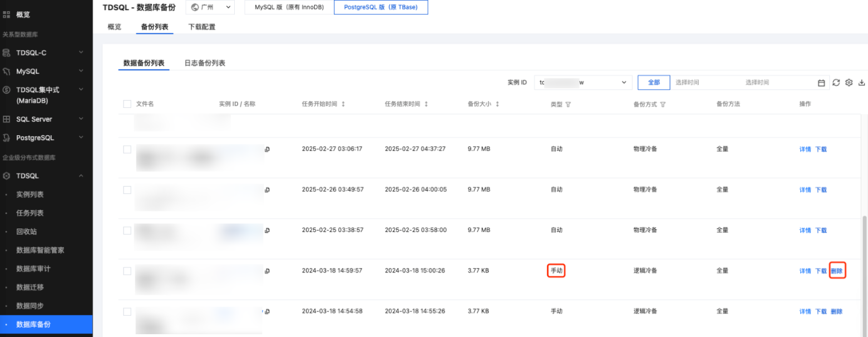The width and height of the screenshot is (868, 337).
Task: Open the 广州 region dropdown
Action: [x=210, y=7]
